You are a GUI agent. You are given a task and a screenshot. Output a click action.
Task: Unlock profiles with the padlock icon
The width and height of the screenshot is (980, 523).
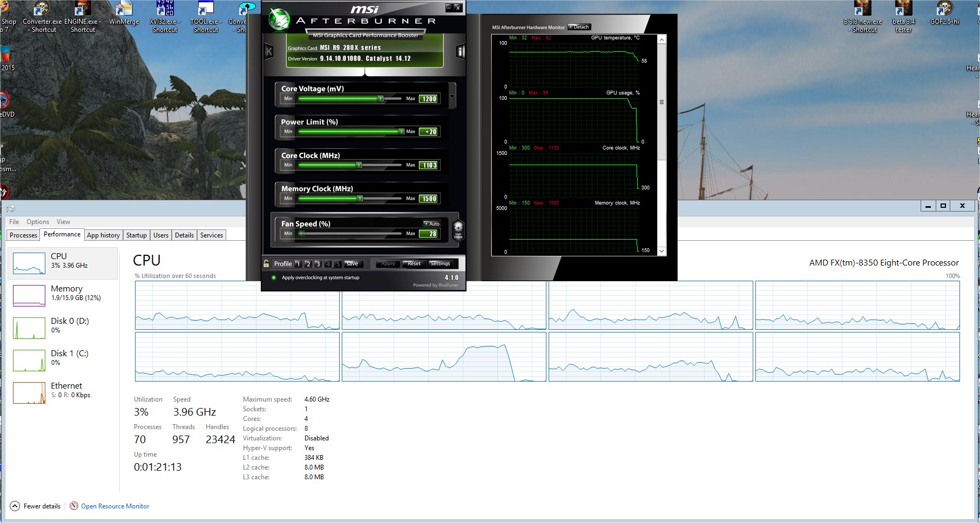[x=266, y=263]
